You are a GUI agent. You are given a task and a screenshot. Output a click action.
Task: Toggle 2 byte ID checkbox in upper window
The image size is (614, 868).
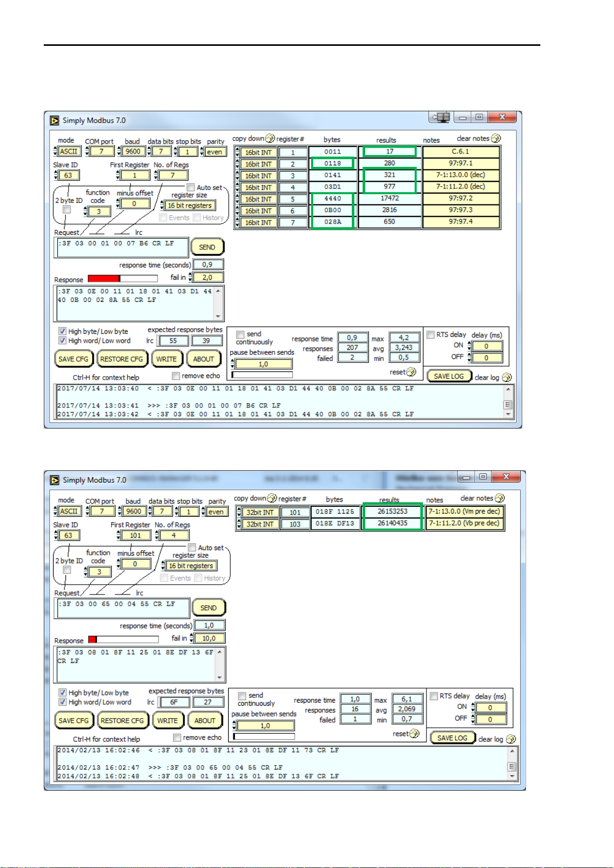click(x=66, y=210)
